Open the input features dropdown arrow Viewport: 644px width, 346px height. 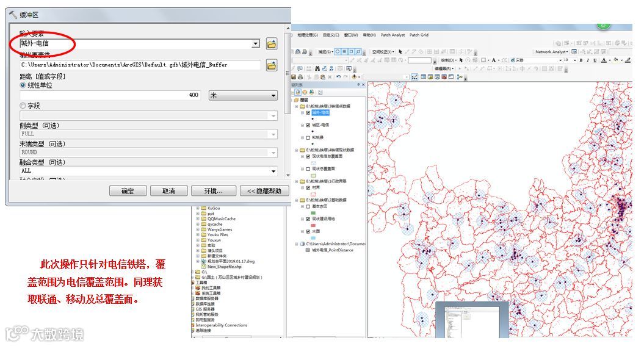click(256, 43)
